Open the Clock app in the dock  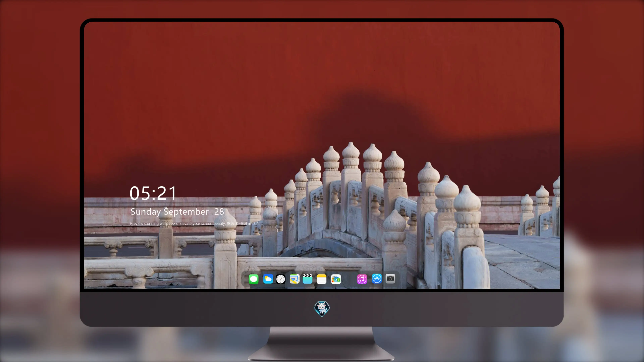pyautogui.click(x=281, y=279)
